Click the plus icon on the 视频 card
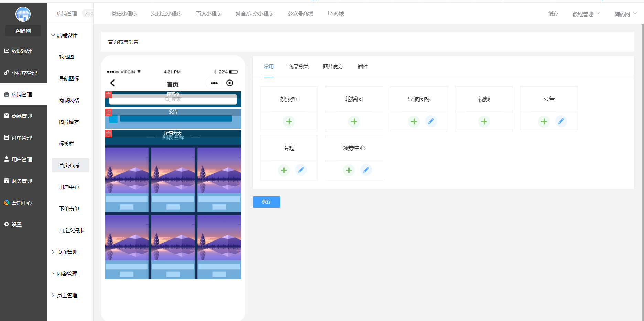The height and width of the screenshot is (321, 644). (x=484, y=121)
